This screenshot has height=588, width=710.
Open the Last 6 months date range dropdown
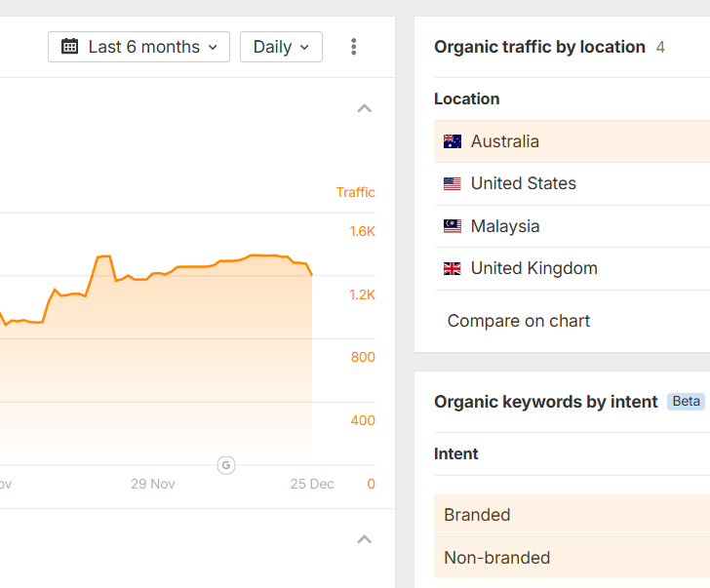pyautogui.click(x=138, y=47)
